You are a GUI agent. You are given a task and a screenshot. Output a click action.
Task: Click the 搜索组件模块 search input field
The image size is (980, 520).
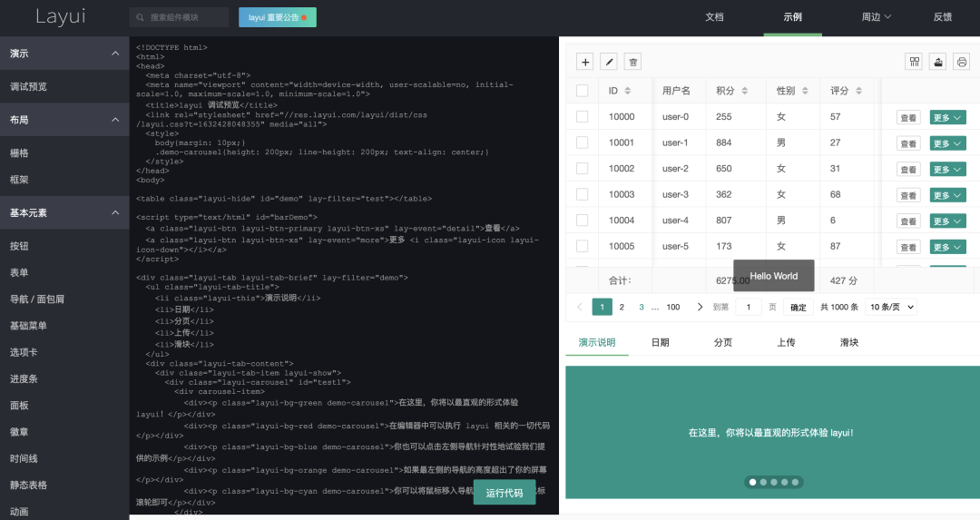180,17
